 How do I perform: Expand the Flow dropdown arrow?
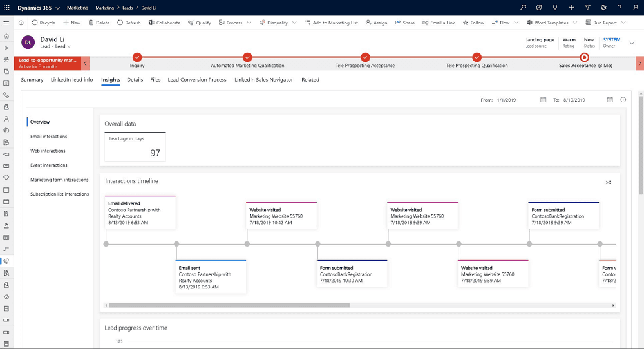coord(516,23)
